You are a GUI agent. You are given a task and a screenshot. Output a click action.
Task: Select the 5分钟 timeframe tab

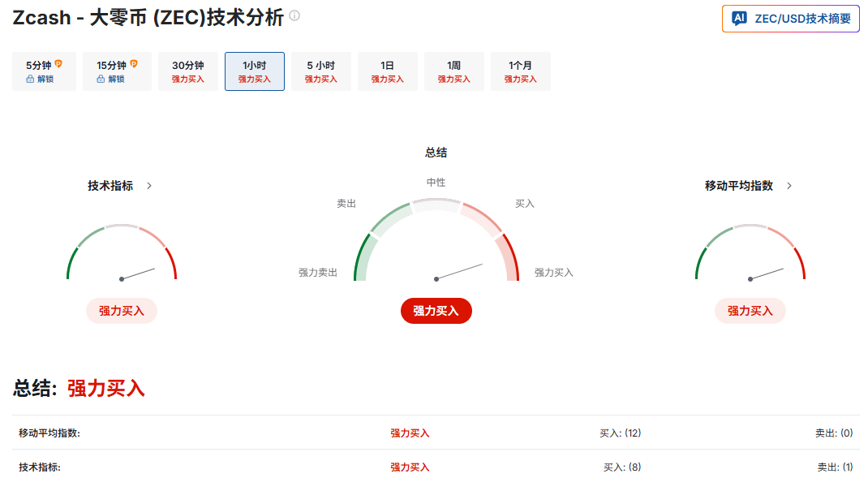click(x=45, y=71)
